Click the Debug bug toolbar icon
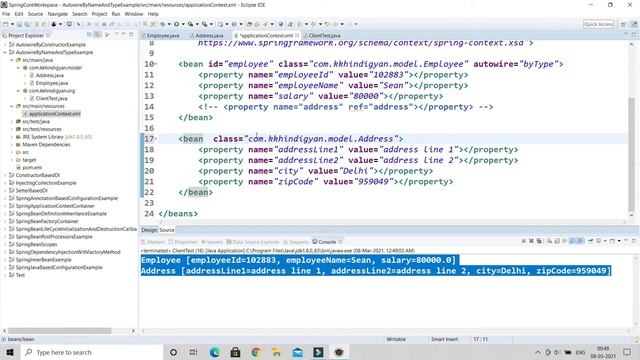Image resolution: width=640 pixels, height=360 pixels. (x=162, y=24)
